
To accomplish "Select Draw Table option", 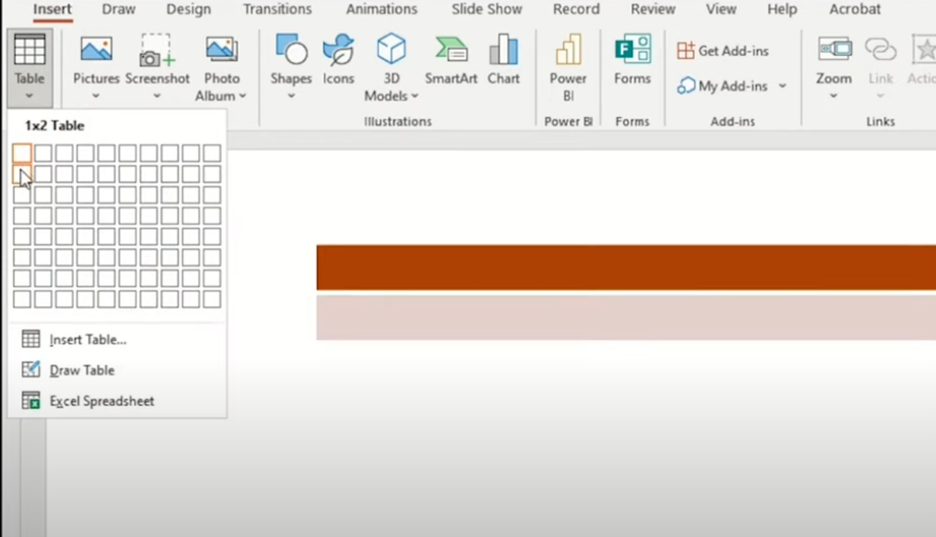I will (x=82, y=370).
